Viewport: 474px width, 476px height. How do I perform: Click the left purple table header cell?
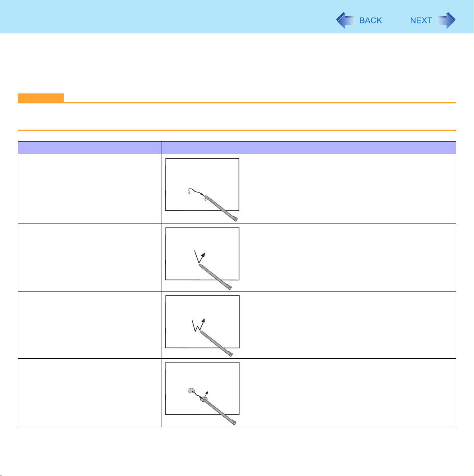pos(90,148)
